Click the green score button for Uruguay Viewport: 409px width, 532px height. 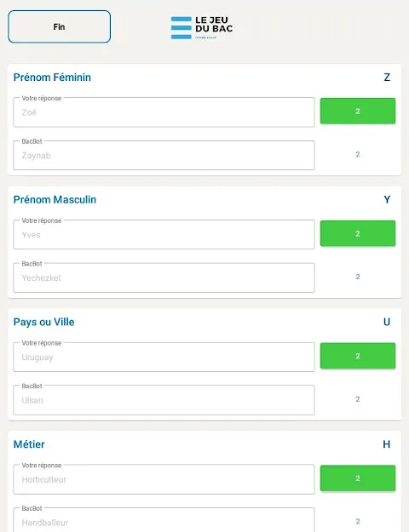coord(358,356)
